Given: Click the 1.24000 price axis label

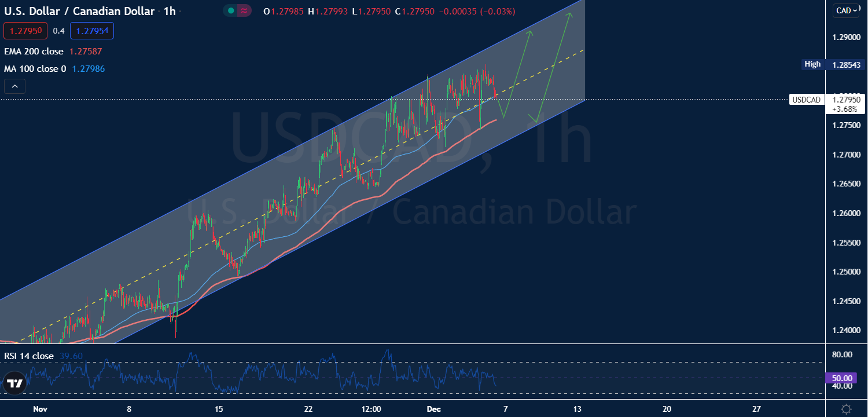Looking at the screenshot, I should coord(845,330).
